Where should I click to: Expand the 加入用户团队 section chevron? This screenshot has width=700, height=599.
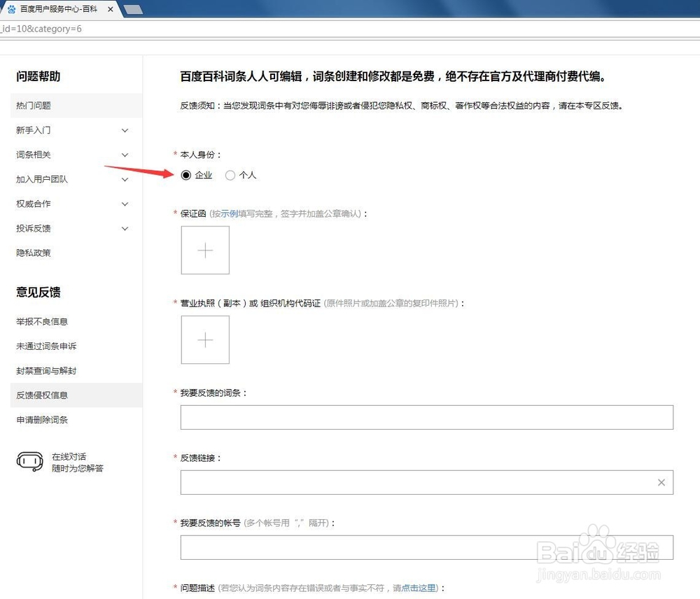125,179
